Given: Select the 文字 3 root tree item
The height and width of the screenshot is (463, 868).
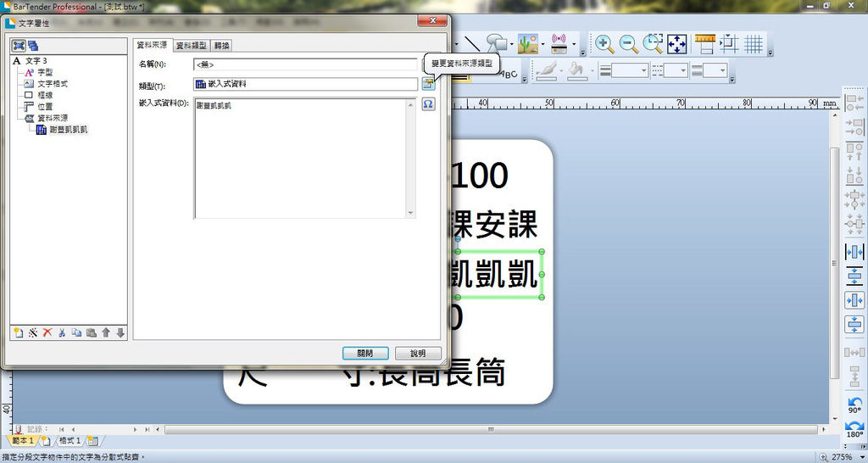Looking at the screenshot, I should pyautogui.click(x=36, y=61).
